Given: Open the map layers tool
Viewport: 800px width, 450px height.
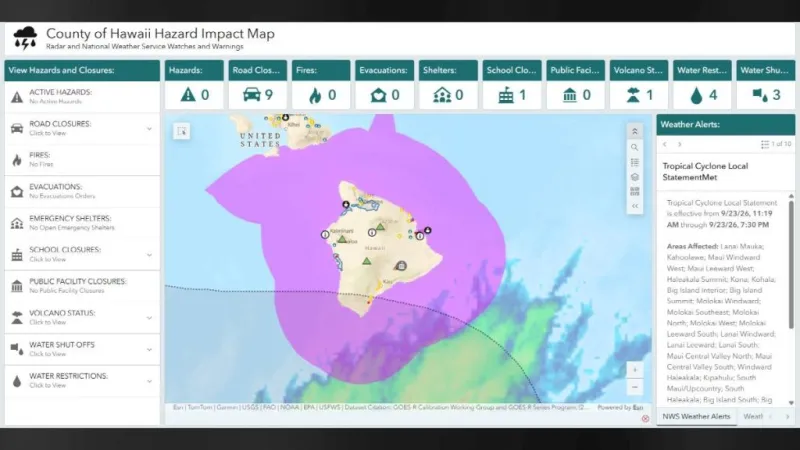Looking at the screenshot, I should [635, 177].
